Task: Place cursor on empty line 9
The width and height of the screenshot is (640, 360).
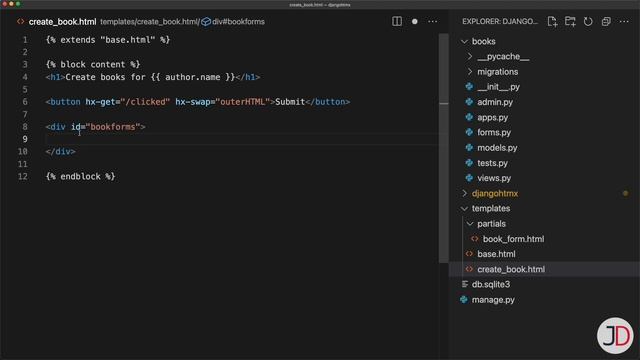Action: click(241, 139)
